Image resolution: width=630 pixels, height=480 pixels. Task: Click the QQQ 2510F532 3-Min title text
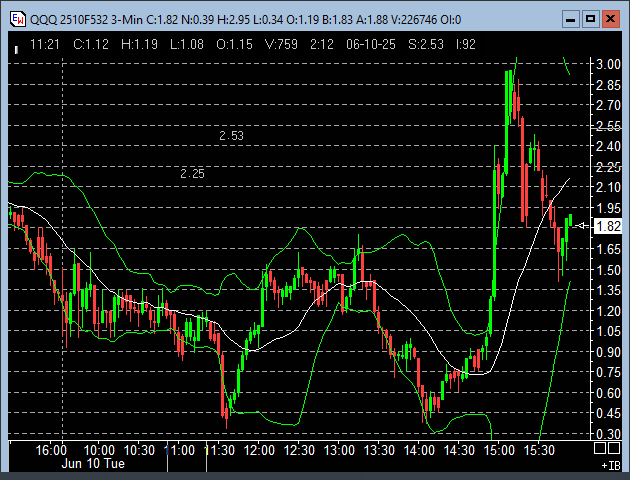(x=86, y=19)
